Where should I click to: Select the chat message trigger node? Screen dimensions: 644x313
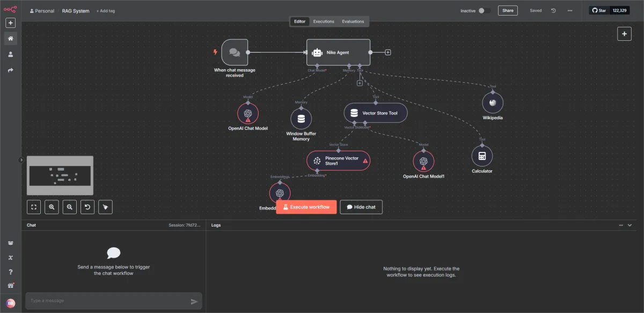pyautogui.click(x=235, y=52)
